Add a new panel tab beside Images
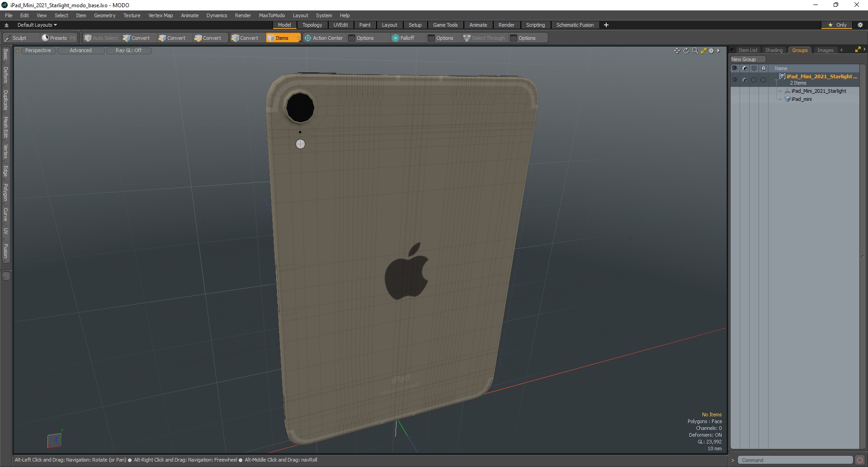Viewport: 868px width, 467px height. coord(841,50)
